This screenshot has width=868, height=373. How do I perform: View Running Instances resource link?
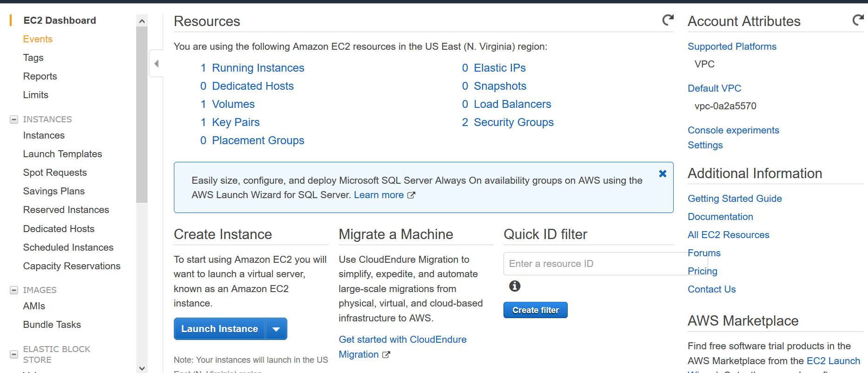tap(258, 68)
